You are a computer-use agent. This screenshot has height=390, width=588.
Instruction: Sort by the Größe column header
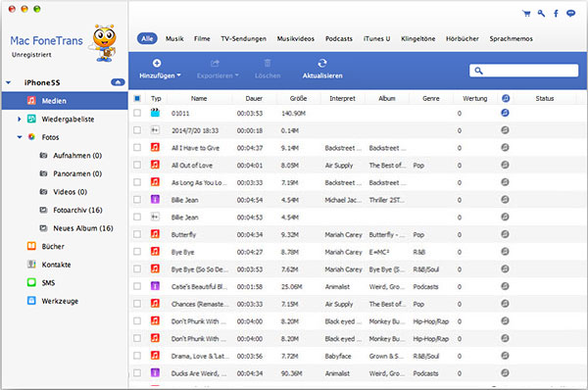298,98
